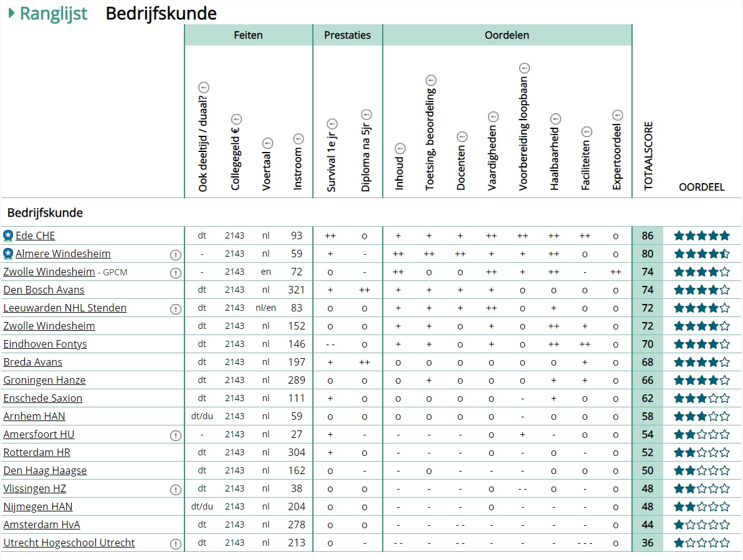Viewport: 743px width, 560px height.
Task: Click exclamation icon in Utrecht Hogeschool Utrecht row
Action: pyautogui.click(x=175, y=544)
